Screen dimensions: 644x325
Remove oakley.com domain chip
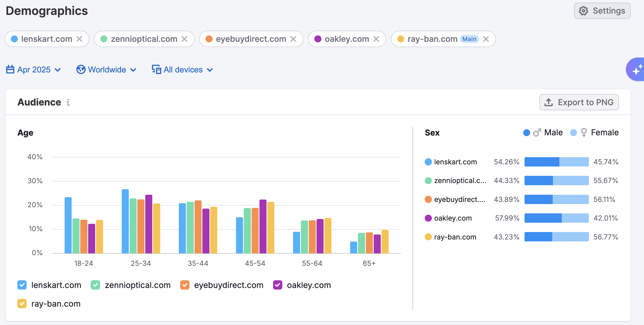pos(376,39)
